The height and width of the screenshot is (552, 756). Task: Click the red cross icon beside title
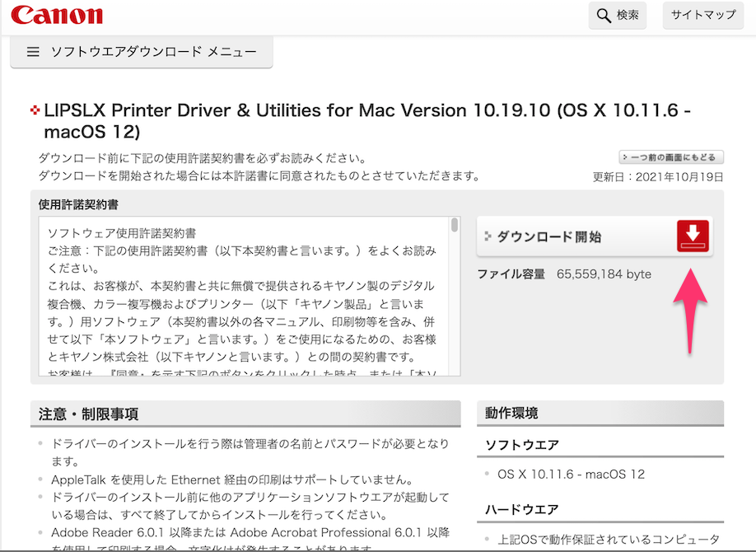tap(35, 110)
